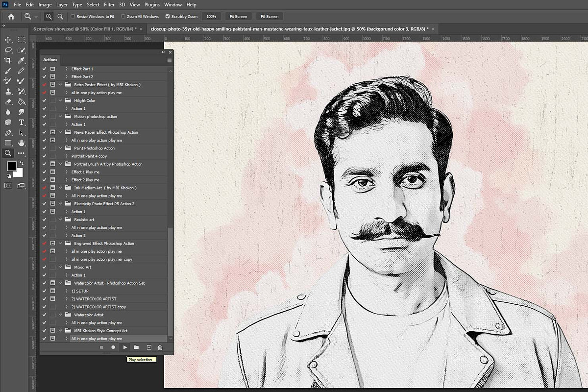Screen dimensions: 588x392
Task: Select the Eraser tool
Action: [8, 102]
